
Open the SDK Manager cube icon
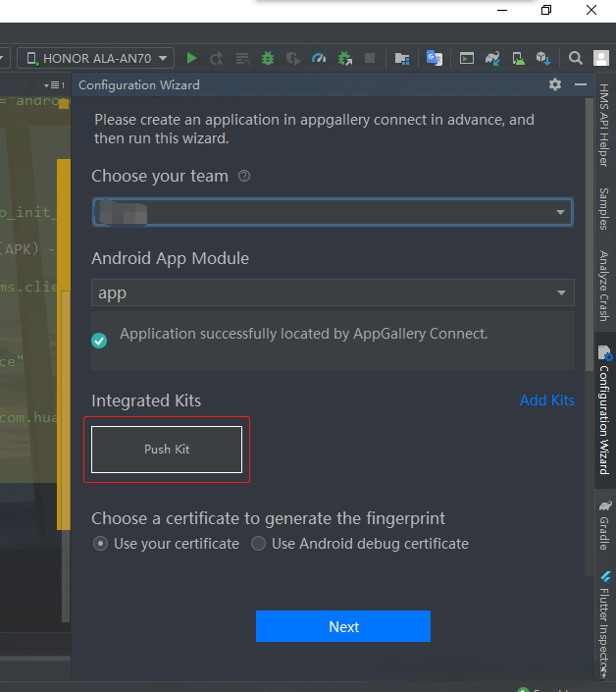pos(543,58)
